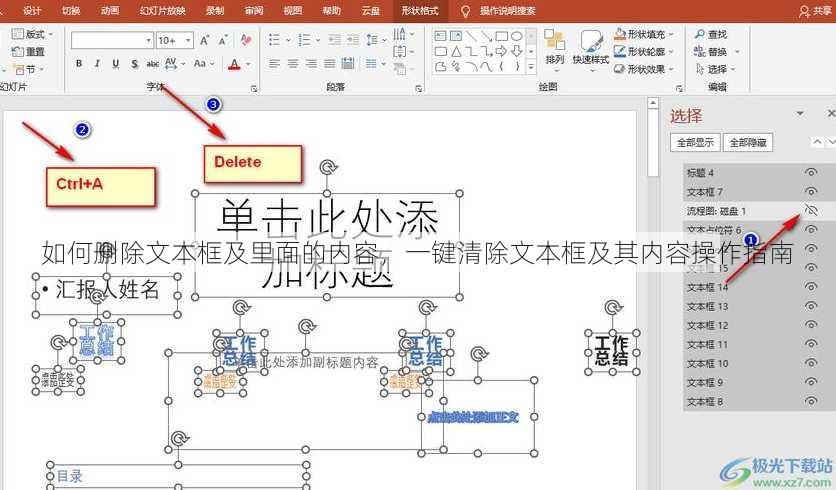Expand shapes gallery More button

click(531, 68)
